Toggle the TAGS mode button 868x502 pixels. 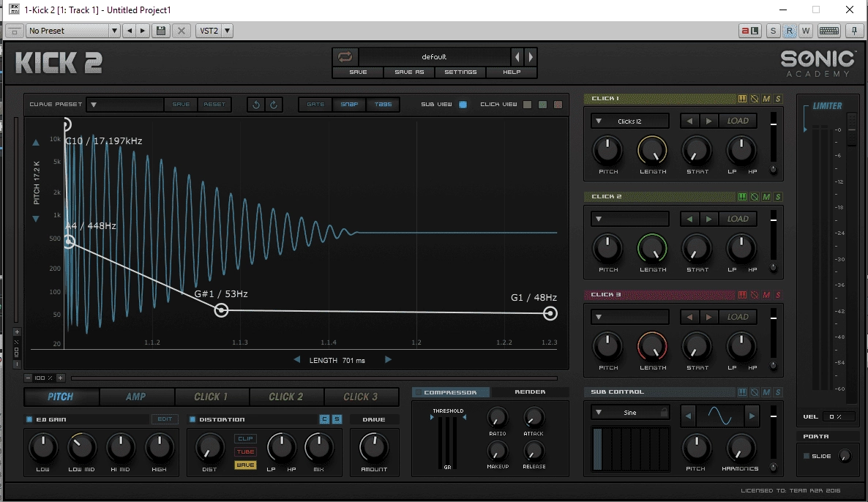coord(383,104)
